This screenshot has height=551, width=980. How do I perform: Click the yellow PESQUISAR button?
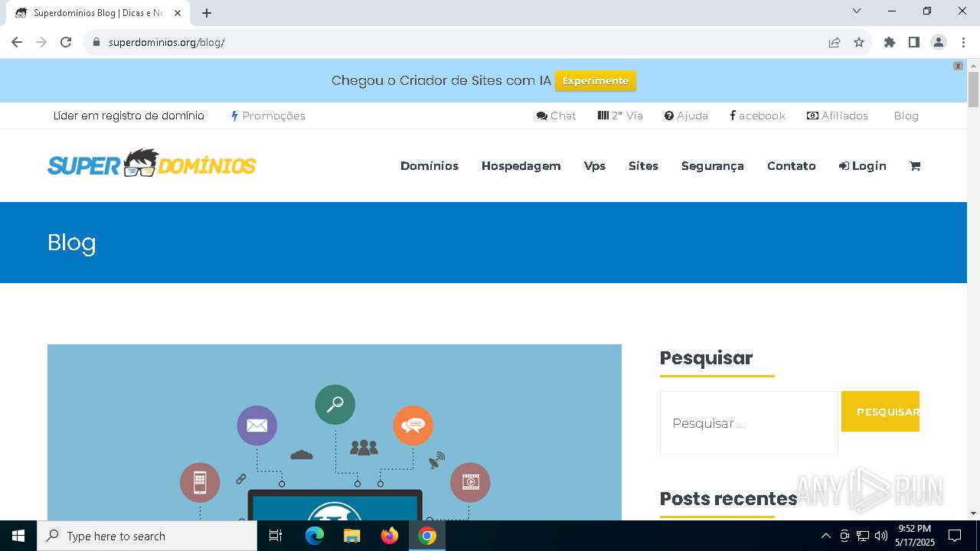880,412
